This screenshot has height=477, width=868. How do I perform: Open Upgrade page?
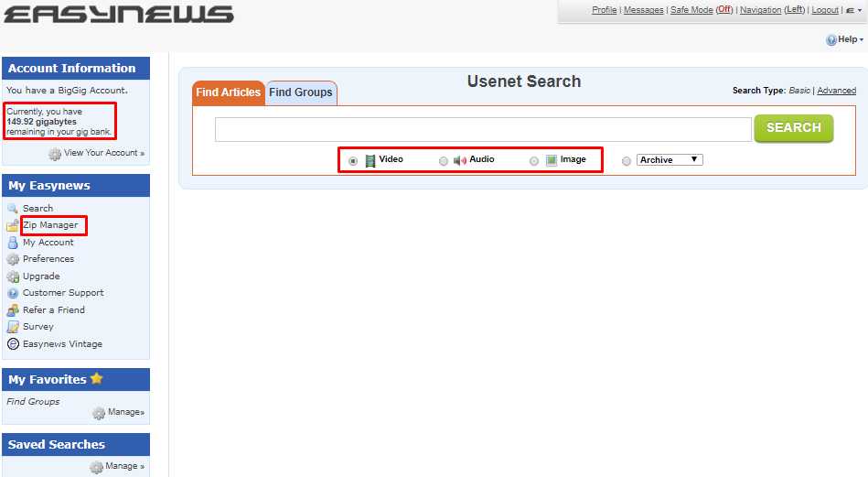(41, 276)
